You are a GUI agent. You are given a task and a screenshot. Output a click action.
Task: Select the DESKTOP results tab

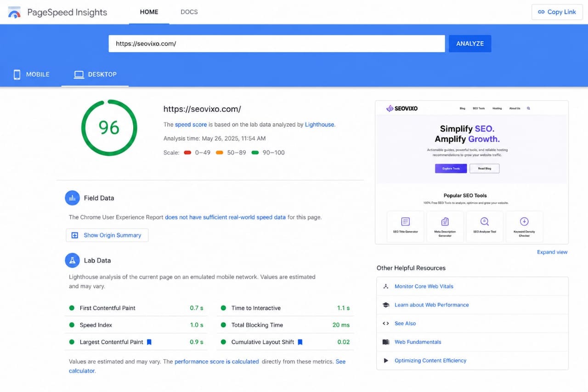[95, 74]
